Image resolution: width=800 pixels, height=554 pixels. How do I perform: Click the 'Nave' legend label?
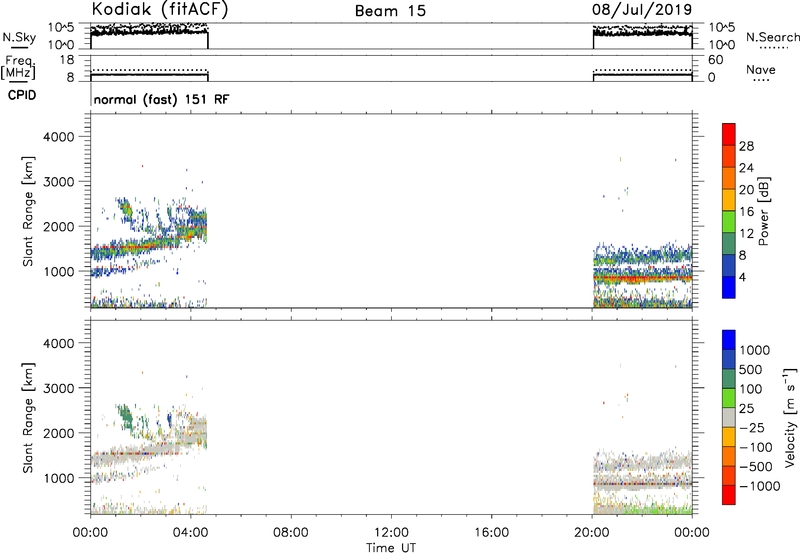coord(761,69)
